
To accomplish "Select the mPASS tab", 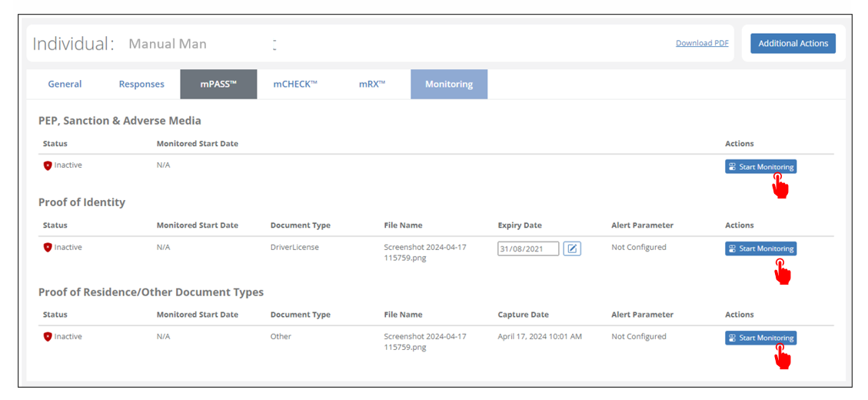I will click(x=218, y=85).
